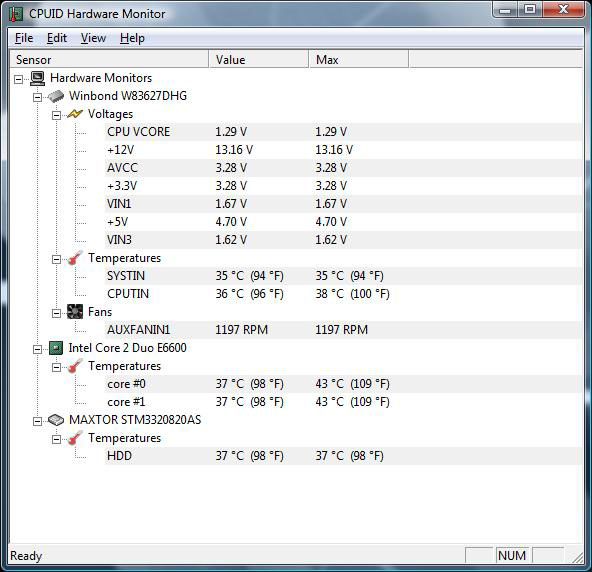The image size is (592, 572).
Task: Click the Intel Core 2 Duo processor icon
Action: [x=56, y=348]
